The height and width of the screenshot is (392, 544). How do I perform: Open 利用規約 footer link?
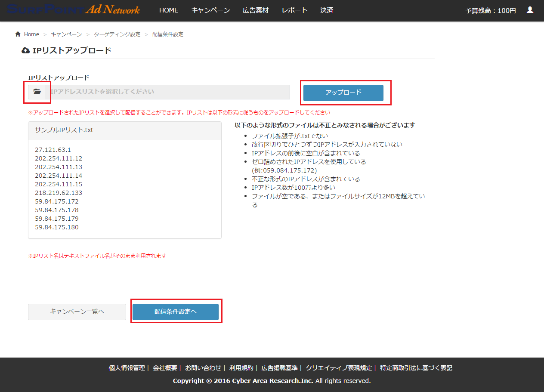[241, 368]
